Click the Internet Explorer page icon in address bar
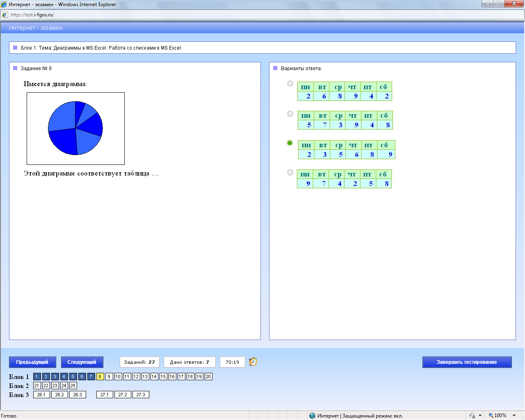The width and height of the screenshot is (525, 420). (5, 14)
